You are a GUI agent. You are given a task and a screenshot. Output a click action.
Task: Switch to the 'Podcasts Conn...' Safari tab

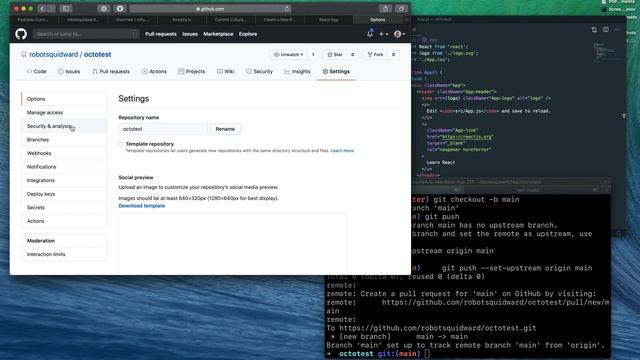point(33,20)
